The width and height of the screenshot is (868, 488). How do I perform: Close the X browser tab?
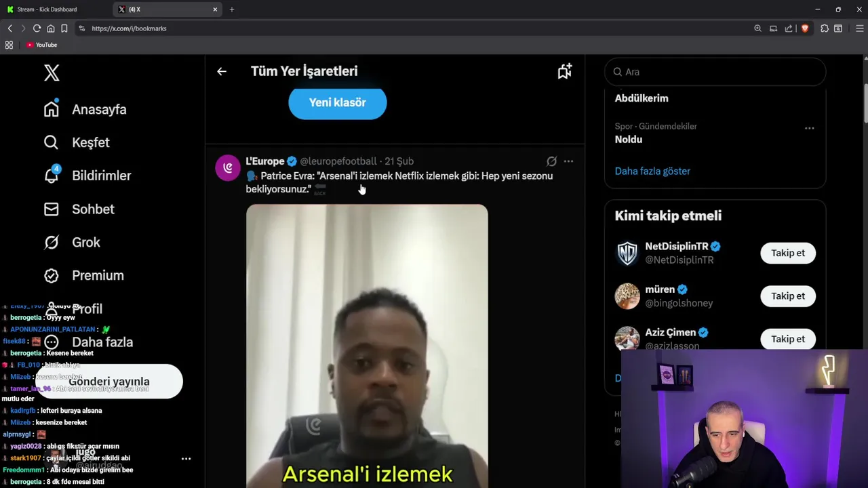point(215,9)
